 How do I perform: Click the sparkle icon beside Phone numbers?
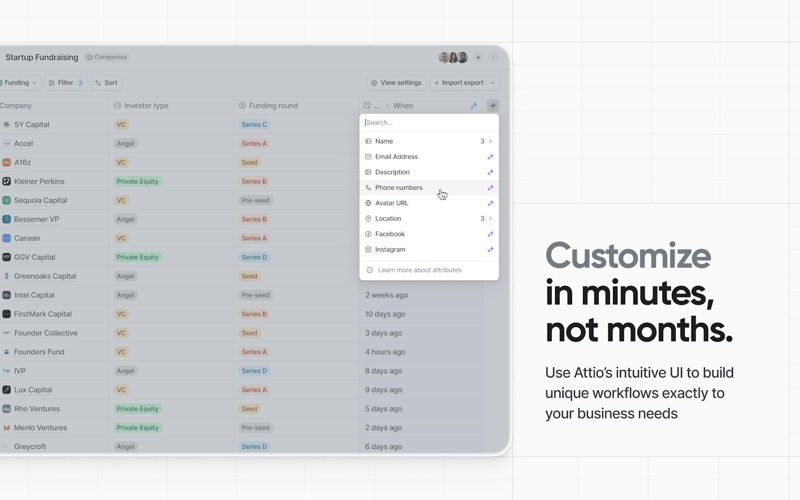[x=490, y=188]
